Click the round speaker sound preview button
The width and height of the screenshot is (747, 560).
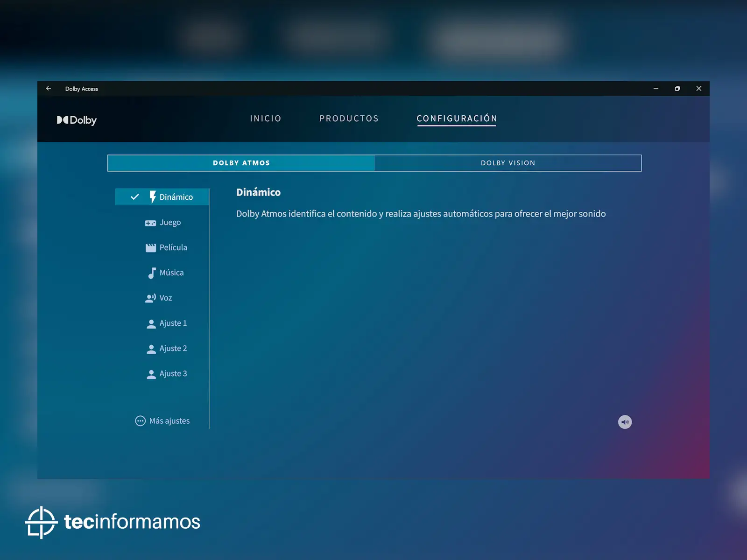coord(625,422)
